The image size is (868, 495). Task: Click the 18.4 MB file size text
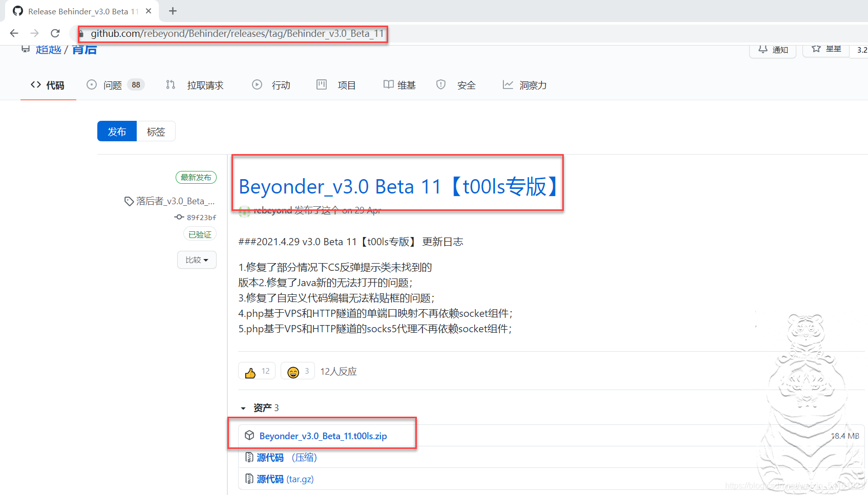pos(845,436)
